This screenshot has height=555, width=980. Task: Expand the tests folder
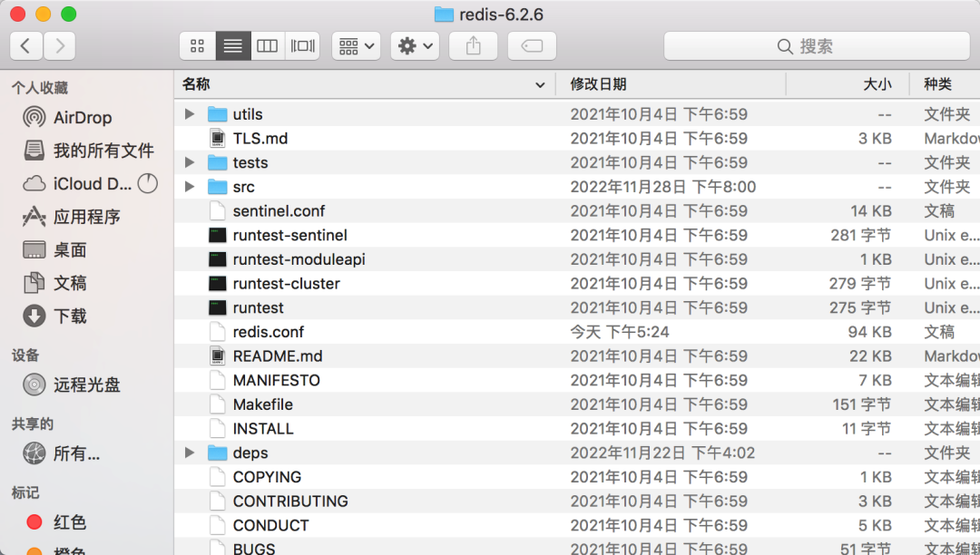[x=190, y=162]
